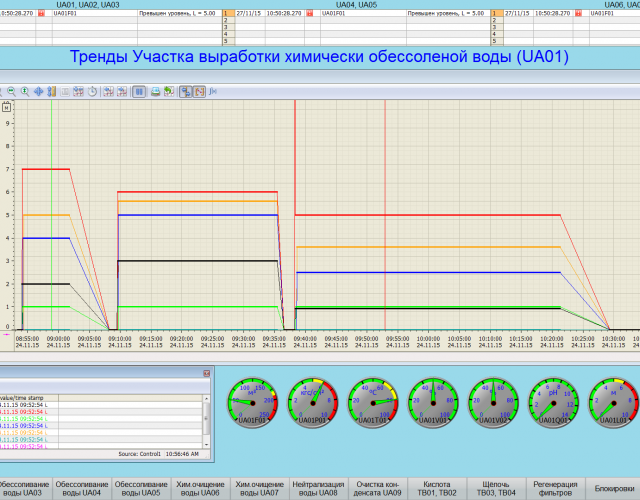Click the four-arrow pan tool icon
The height and width of the screenshot is (500, 640).
pos(39,91)
